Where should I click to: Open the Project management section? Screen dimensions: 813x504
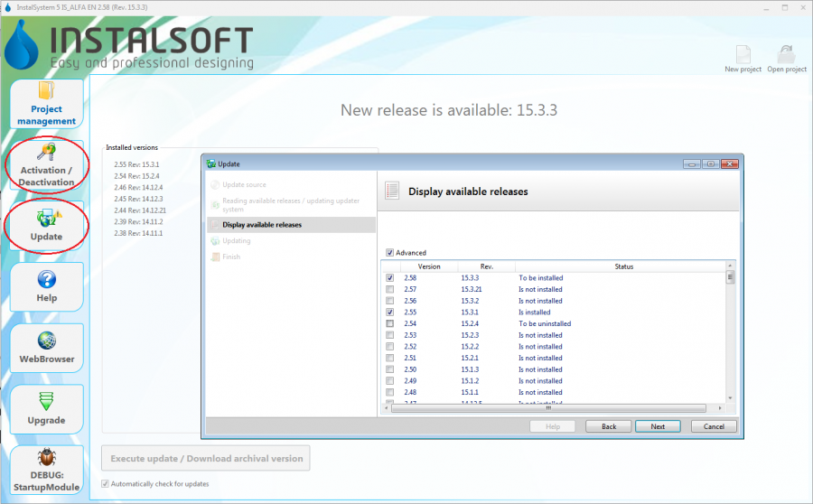point(47,103)
